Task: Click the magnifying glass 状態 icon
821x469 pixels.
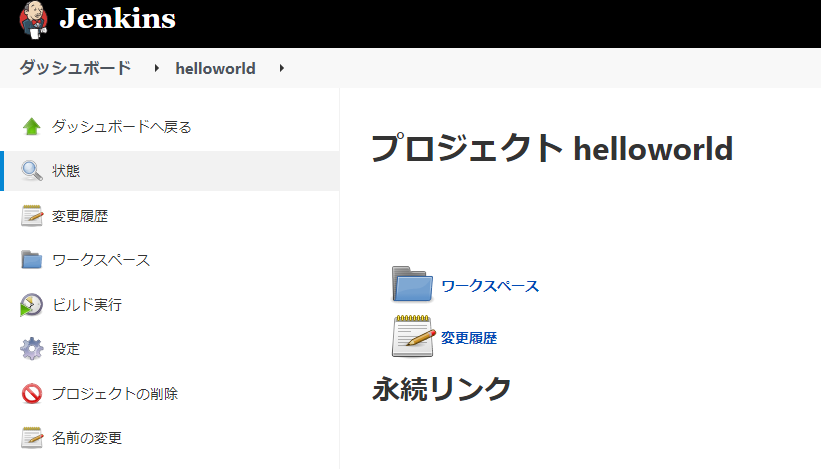Action: click(x=31, y=171)
